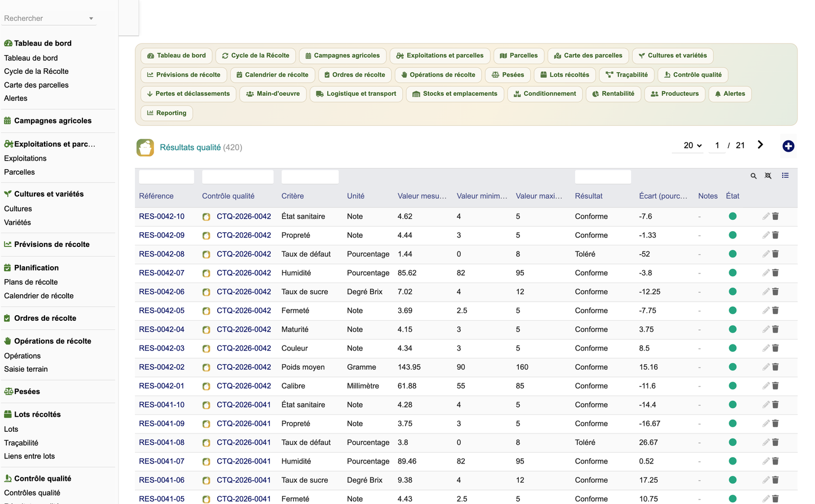Focus the Résultat filter field
This screenshot has height=504, width=815.
[603, 176]
